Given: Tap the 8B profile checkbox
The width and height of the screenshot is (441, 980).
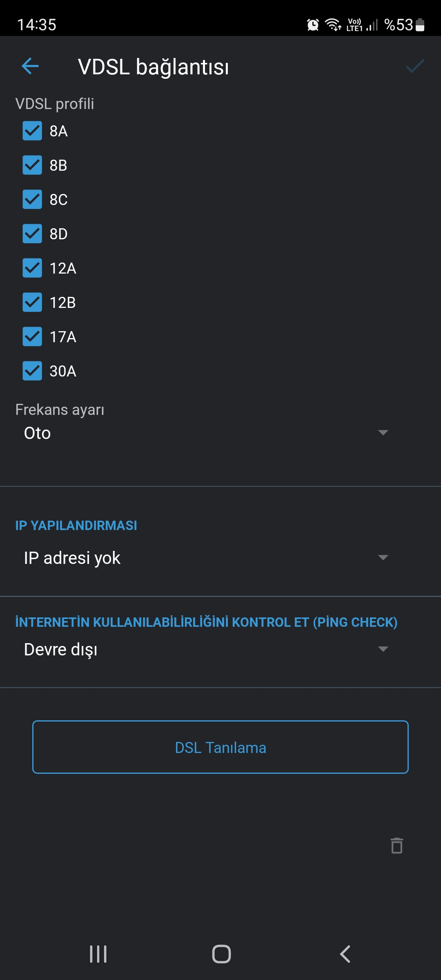Looking at the screenshot, I should pyautogui.click(x=32, y=165).
